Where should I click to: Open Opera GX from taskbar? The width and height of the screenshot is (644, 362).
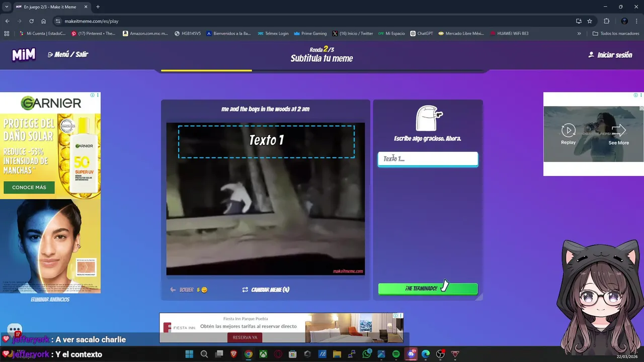278,354
